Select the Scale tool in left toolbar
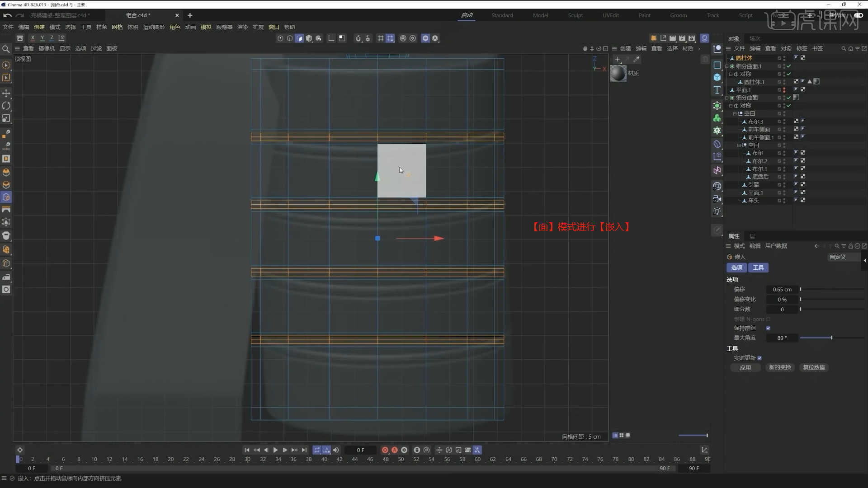This screenshot has height=488, width=868. 6,118
